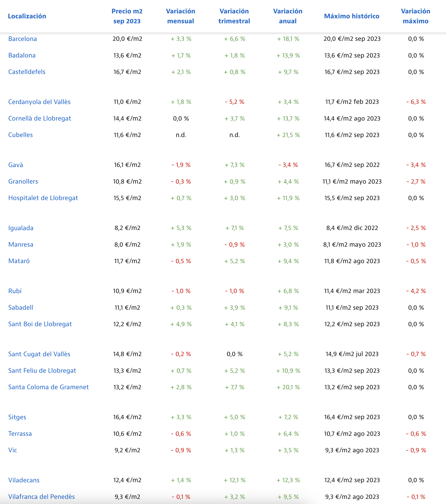Click the Badalona link
The image size is (446, 504).
[22, 55]
